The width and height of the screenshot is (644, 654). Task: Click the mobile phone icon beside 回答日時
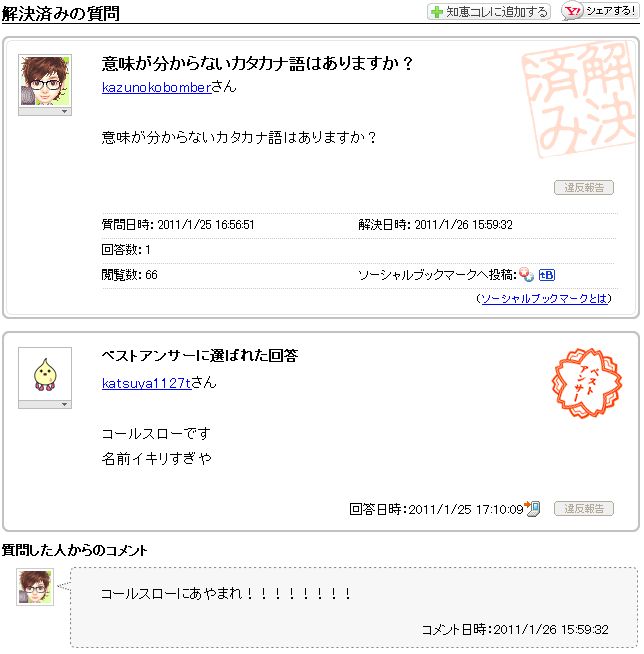(533, 508)
